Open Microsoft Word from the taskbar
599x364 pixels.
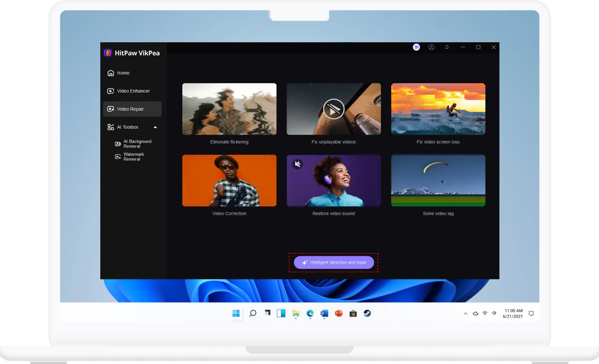[325, 313]
